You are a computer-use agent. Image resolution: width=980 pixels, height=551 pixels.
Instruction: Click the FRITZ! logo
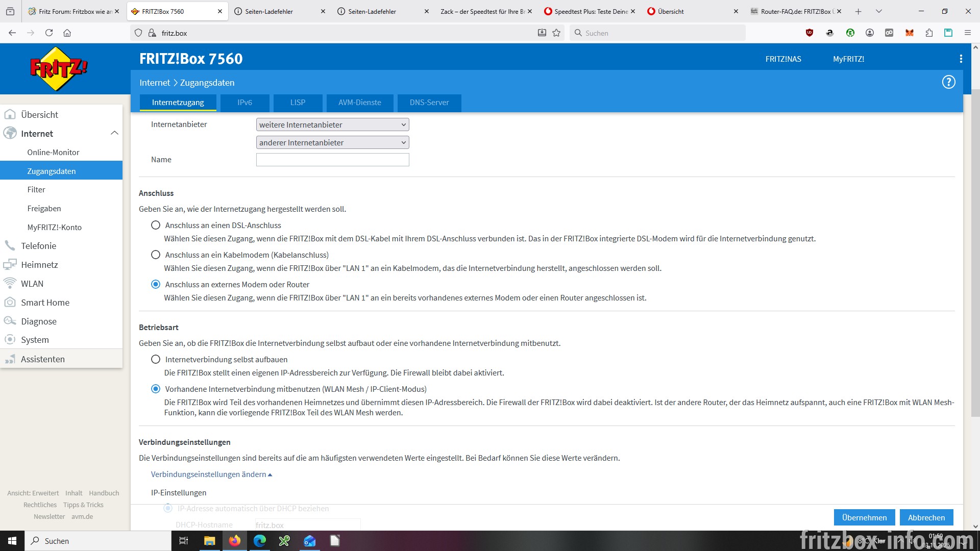[59, 69]
